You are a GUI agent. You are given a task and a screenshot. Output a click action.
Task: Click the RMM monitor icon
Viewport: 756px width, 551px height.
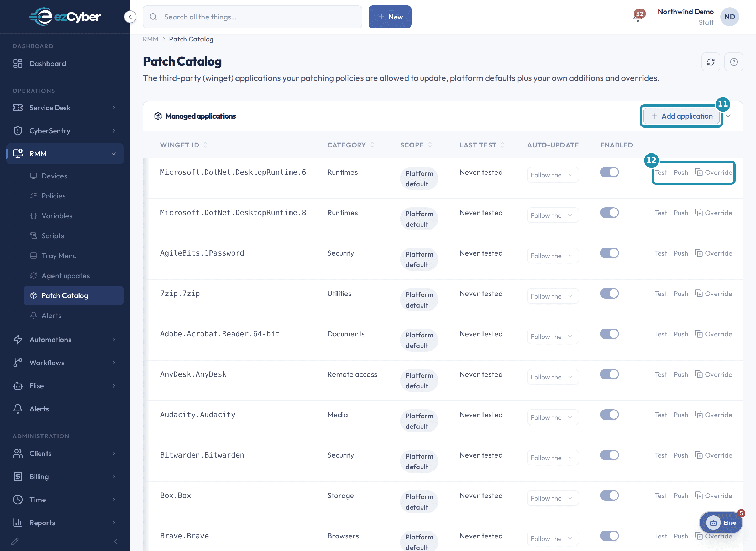pos(18,153)
